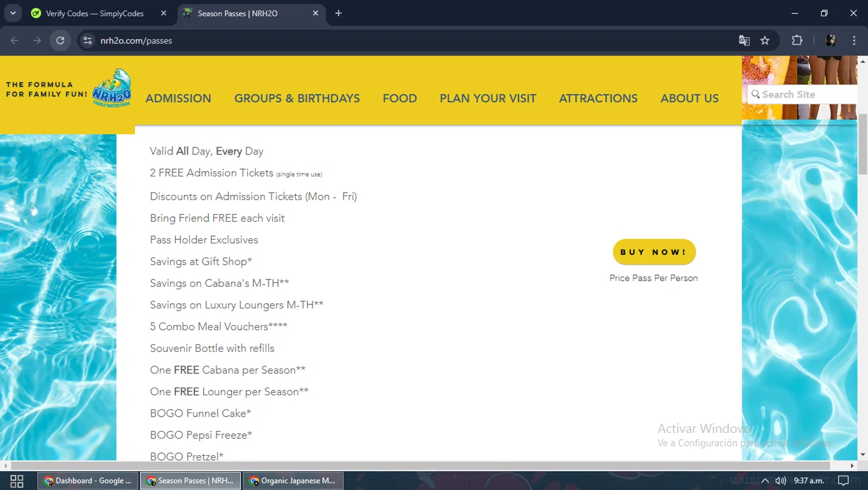Image resolution: width=868 pixels, height=490 pixels.
Task: Click 'Discounts on Admission Tickets (Mon - Fri)'
Action: tap(253, 197)
